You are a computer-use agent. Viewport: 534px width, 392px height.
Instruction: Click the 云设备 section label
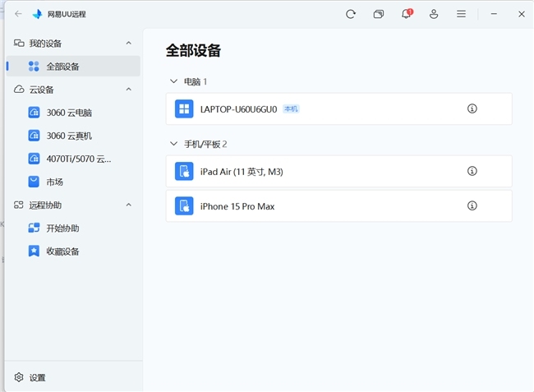(41, 90)
